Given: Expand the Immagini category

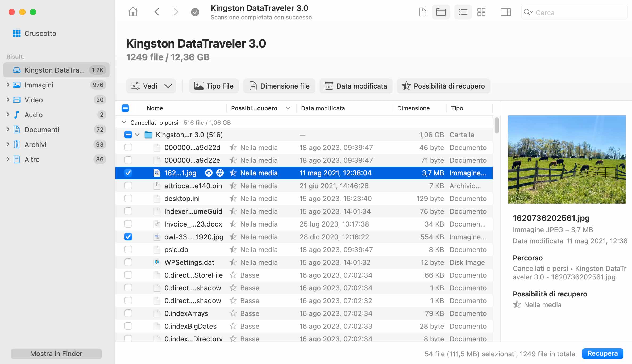Looking at the screenshot, I should [x=8, y=85].
